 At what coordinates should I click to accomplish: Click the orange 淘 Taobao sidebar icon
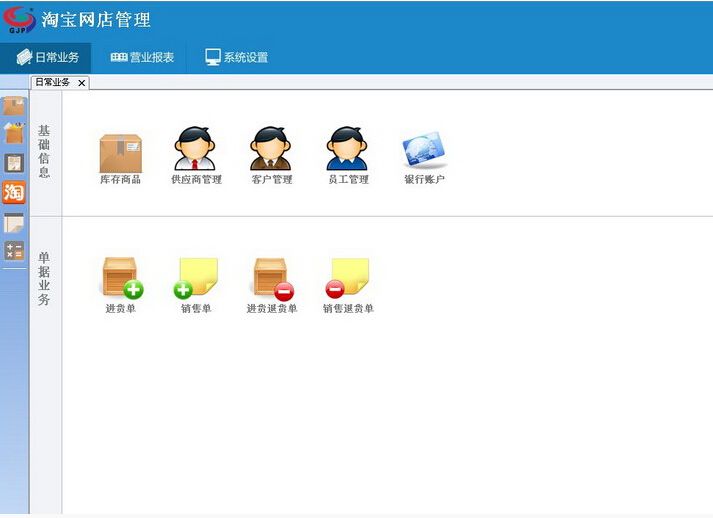point(14,192)
